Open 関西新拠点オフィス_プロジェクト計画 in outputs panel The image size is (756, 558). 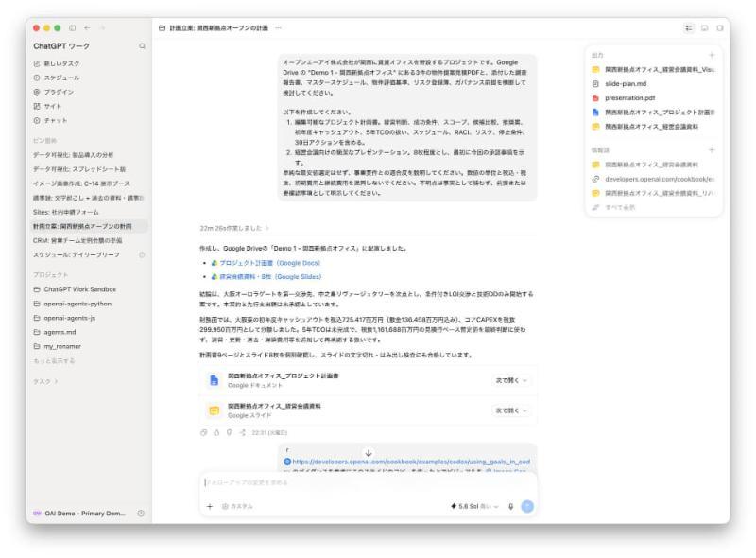click(653, 112)
